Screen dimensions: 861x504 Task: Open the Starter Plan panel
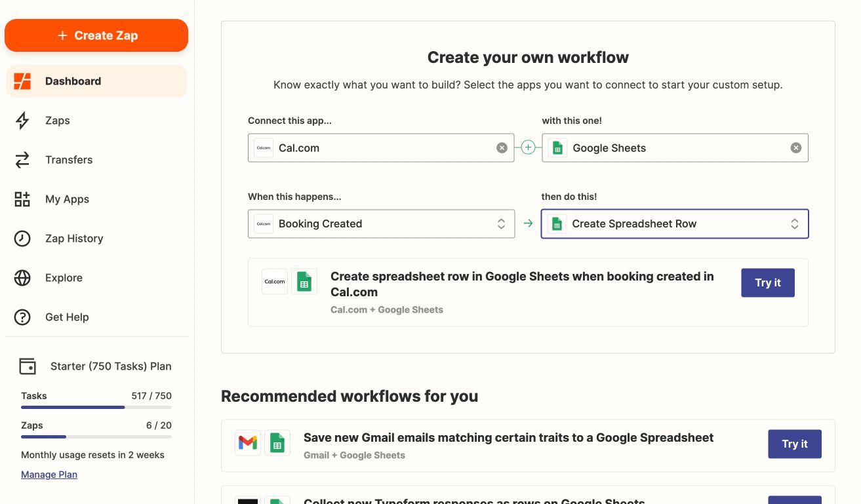pyautogui.click(x=96, y=366)
